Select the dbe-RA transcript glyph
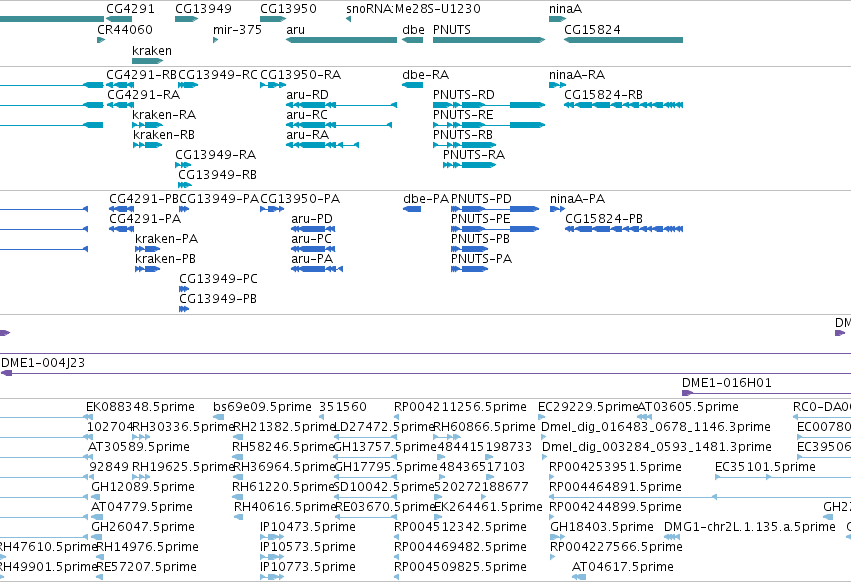Screen dimensions: 851x582 [x=412, y=85]
